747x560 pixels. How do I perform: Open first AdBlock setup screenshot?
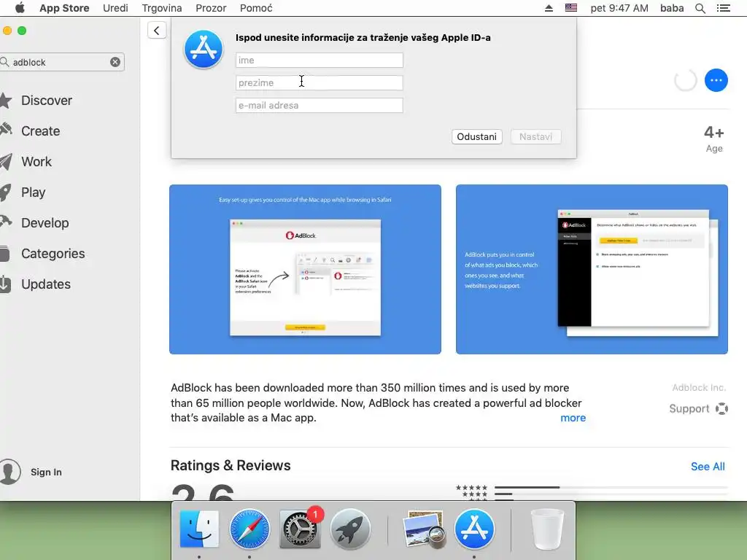pyautogui.click(x=306, y=270)
